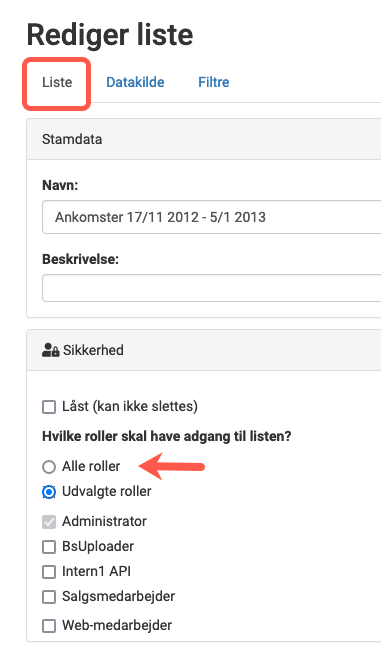Check the BsUploader role checkbox

click(49, 547)
